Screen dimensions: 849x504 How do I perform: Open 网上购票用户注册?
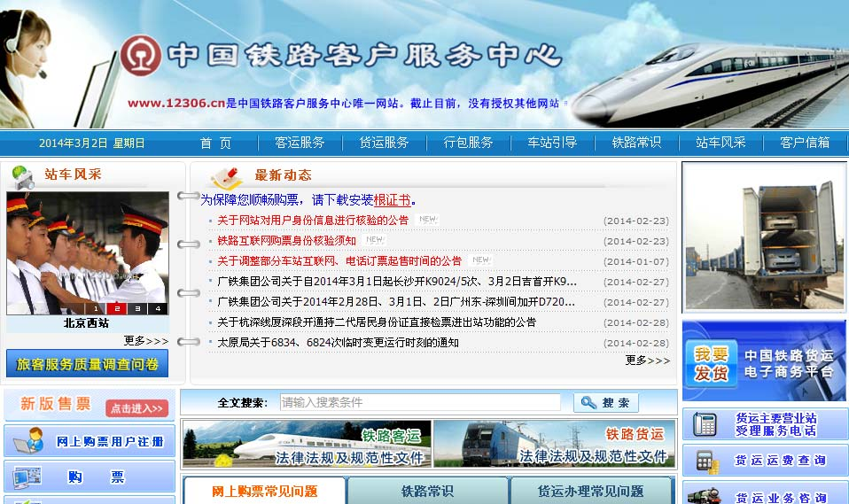[x=90, y=440]
